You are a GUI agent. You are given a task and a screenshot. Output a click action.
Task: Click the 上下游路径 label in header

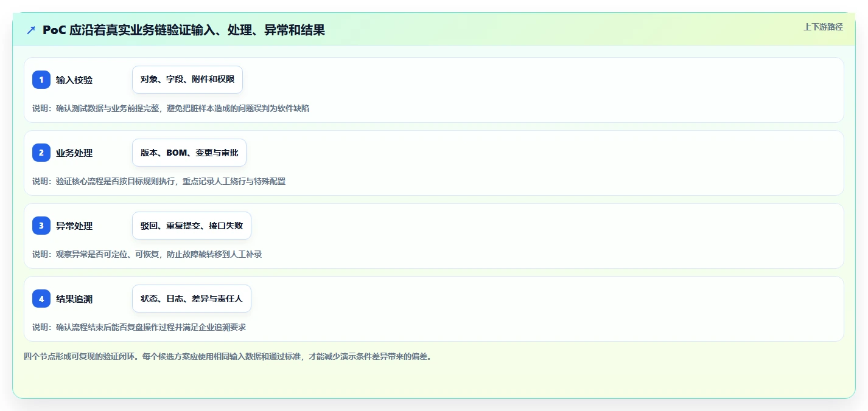pyautogui.click(x=823, y=27)
